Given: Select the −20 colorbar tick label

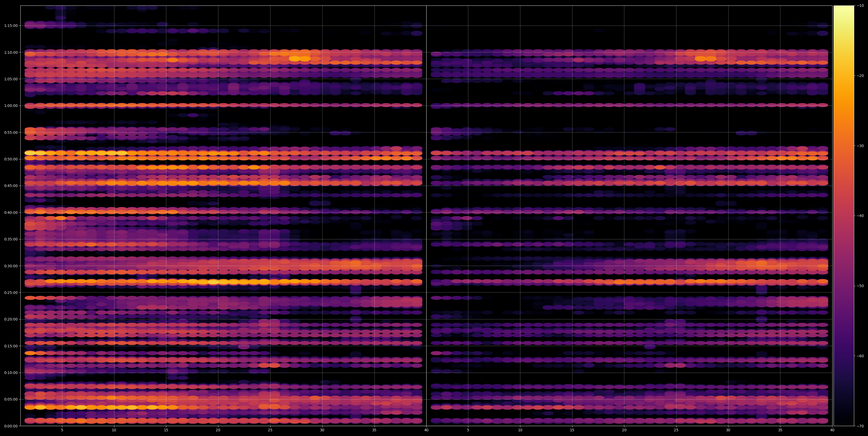Looking at the screenshot, I should point(860,76).
